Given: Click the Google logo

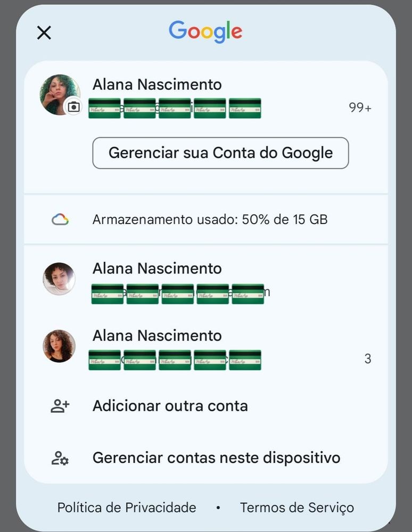Looking at the screenshot, I should [205, 32].
